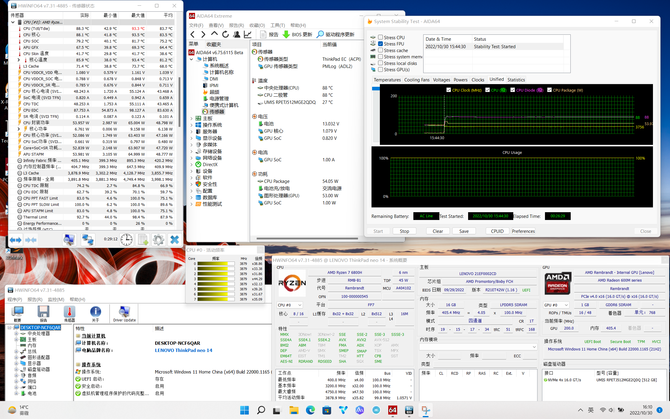The height and width of the screenshot is (419, 670).
Task: Click green BIOS update arrow in AIDA64
Action: click(x=286, y=34)
